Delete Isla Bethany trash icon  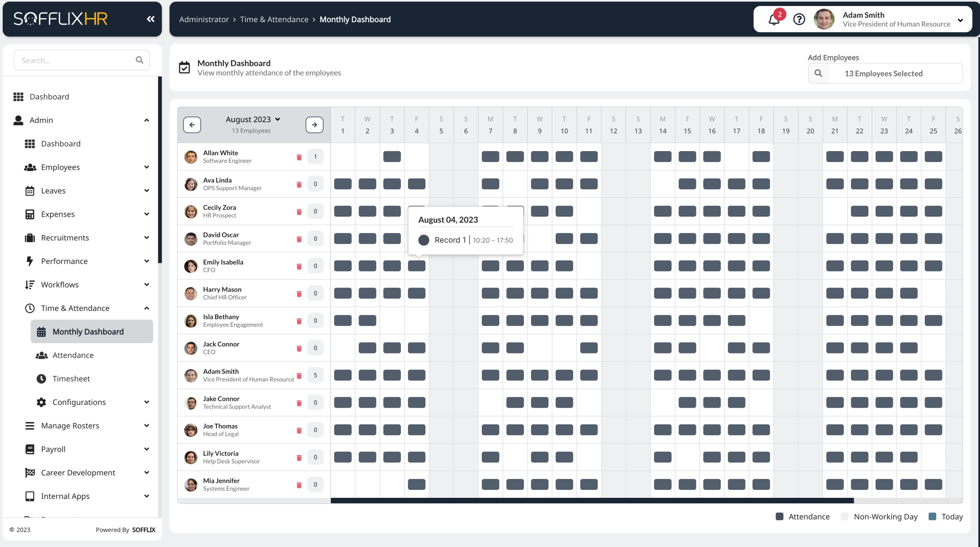click(x=299, y=321)
